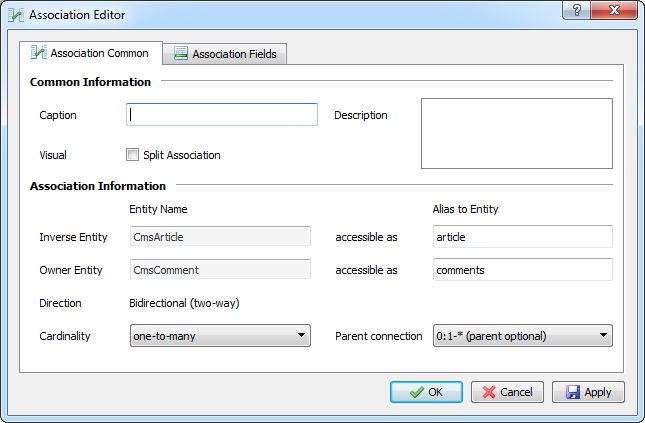The height and width of the screenshot is (423, 645).
Task: Select the Association Common tab
Action: [x=90, y=53]
